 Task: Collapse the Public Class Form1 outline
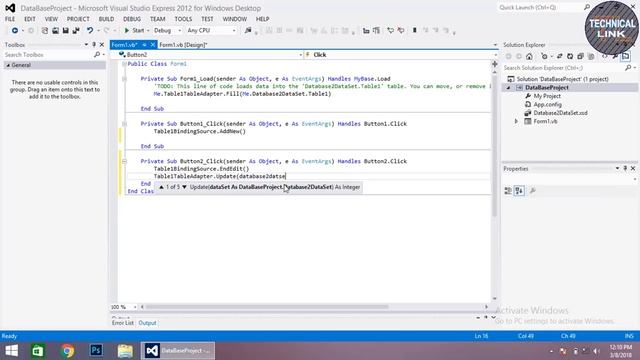[124, 64]
